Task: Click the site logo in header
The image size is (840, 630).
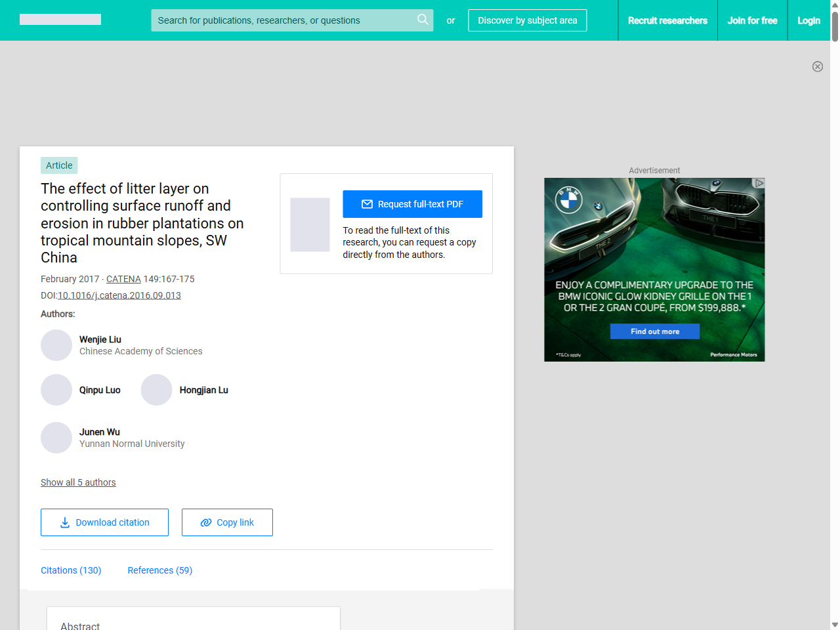Action: [60, 20]
